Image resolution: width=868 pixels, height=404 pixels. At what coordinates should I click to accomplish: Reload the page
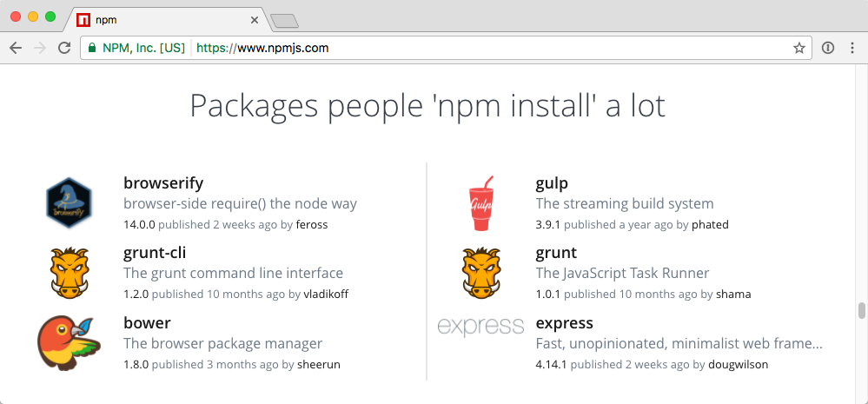click(x=64, y=49)
